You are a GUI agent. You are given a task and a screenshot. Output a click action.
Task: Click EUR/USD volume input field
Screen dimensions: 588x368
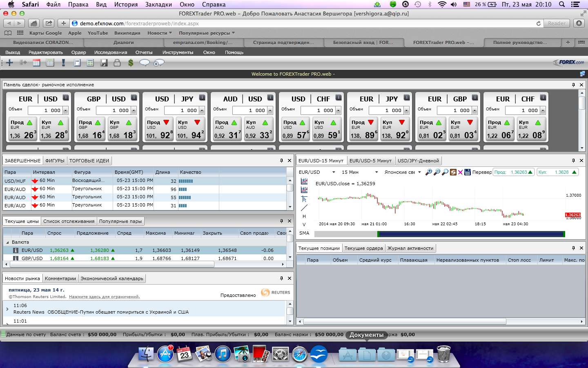click(45, 110)
